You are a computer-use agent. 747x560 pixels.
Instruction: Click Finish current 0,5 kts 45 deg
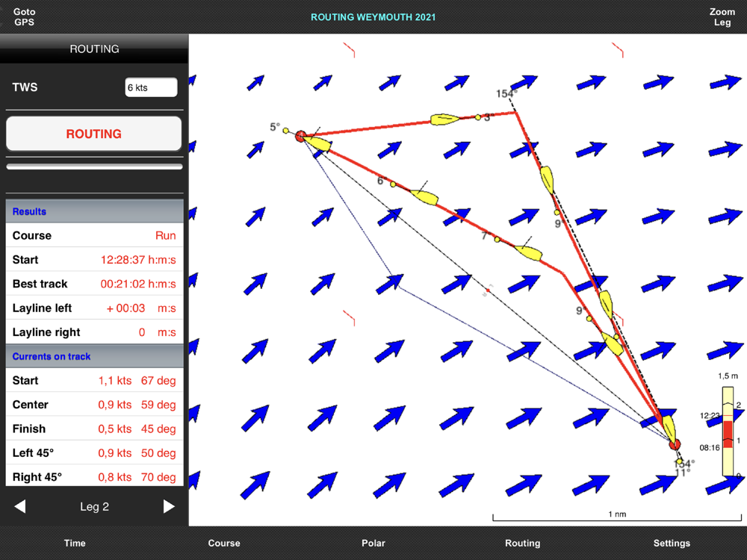(x=94, y=429)
